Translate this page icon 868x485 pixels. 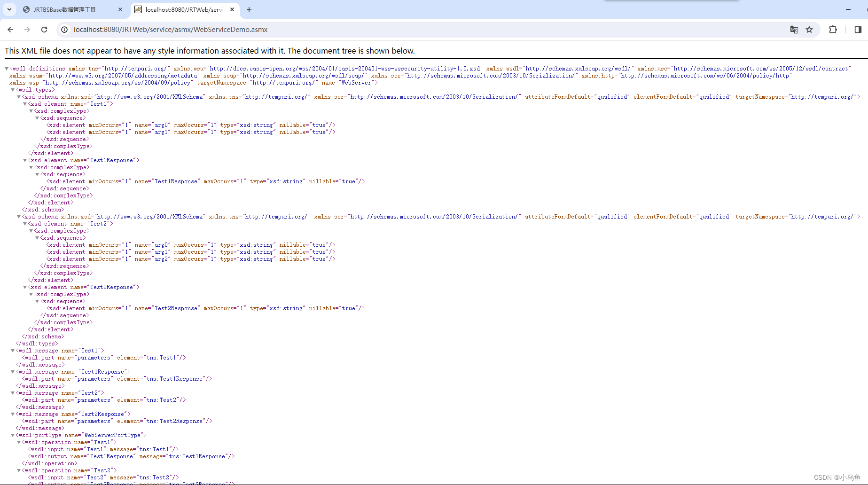794,30
